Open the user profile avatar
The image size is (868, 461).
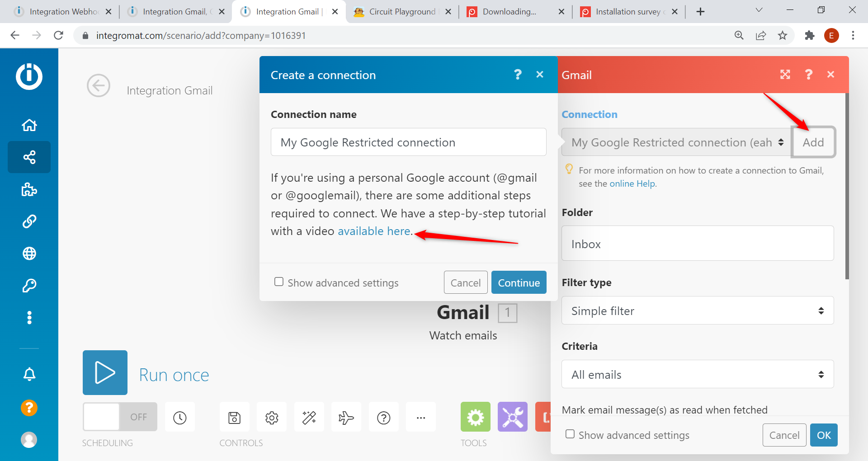29,440
